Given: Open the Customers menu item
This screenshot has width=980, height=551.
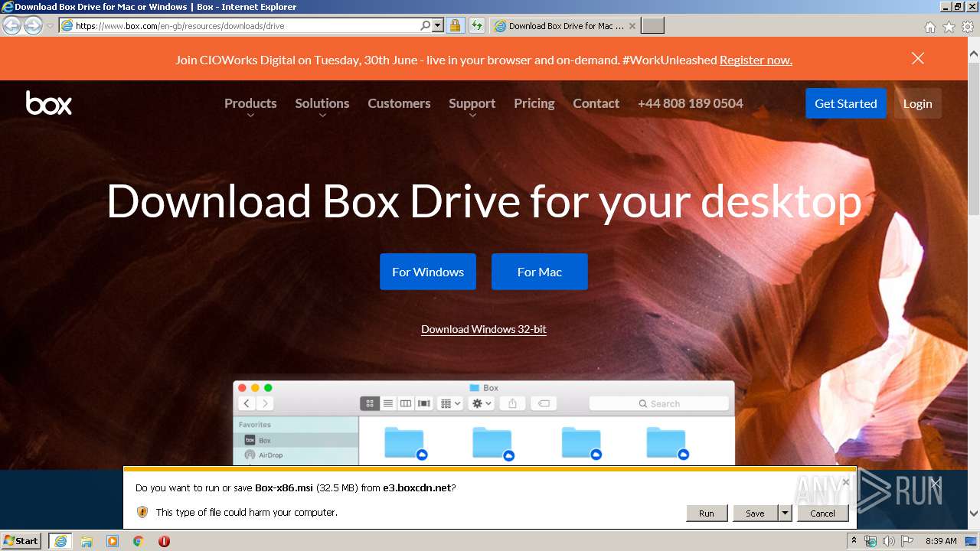Looking at the screenshot, I should 399,103.
